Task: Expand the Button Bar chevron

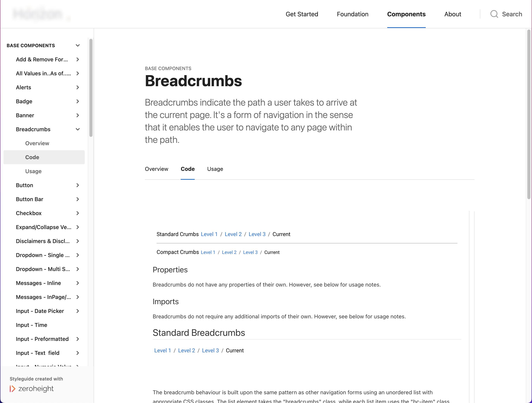Action: point(78,199)
